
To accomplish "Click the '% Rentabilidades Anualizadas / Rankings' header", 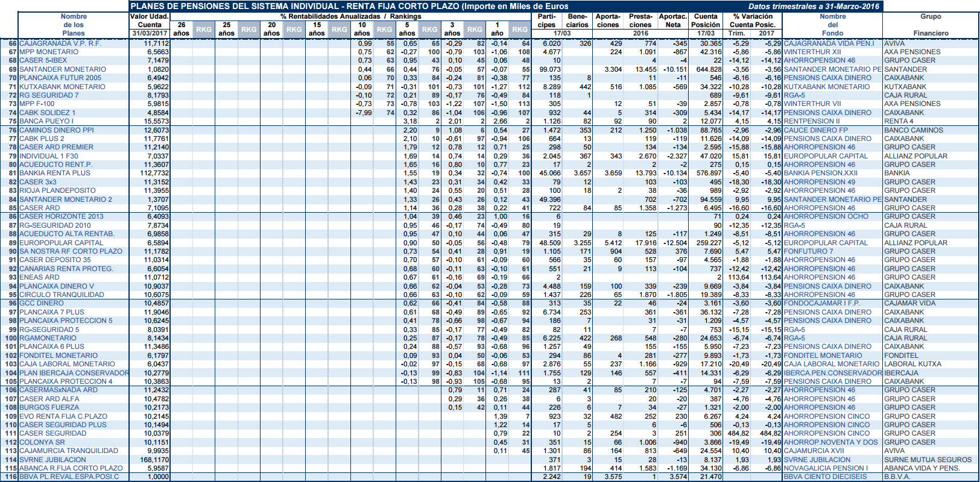I will coord(350,16).
